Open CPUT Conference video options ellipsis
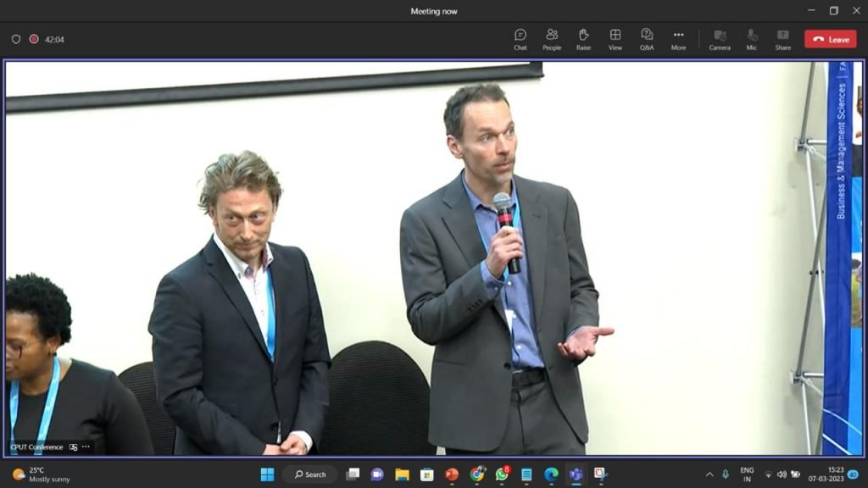The image size is (868, 488). tap(86, 446)
